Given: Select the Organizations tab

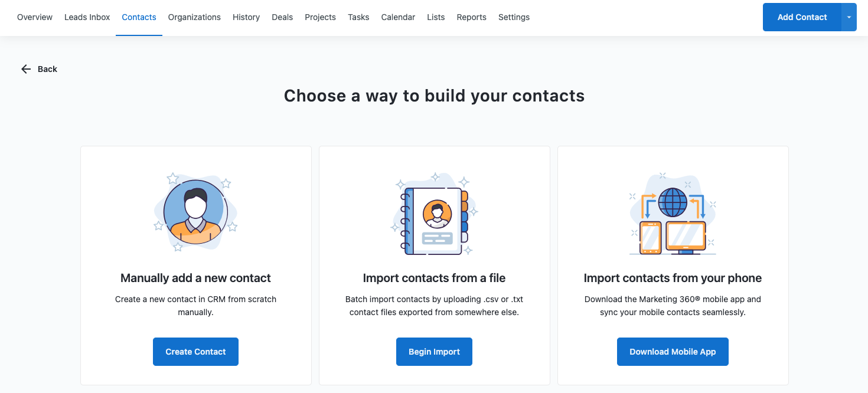Looking at the screenshot, I should [194, 17].
